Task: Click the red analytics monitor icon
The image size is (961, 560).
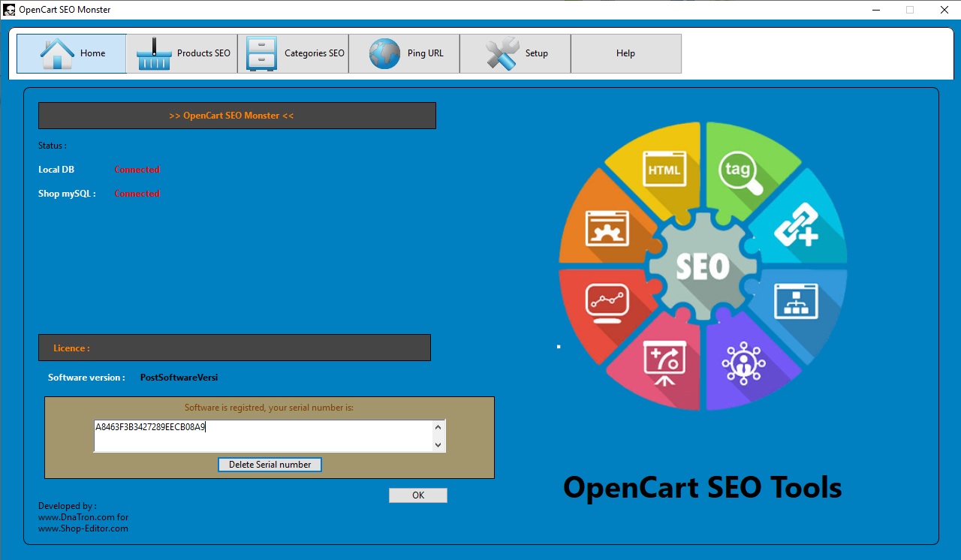Action: click(607, 303)
